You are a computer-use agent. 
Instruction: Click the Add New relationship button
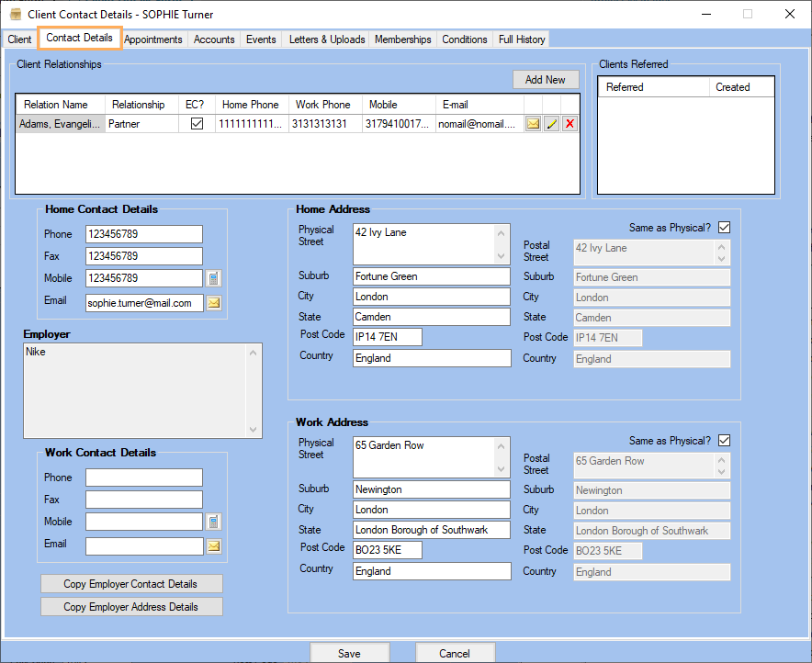[x=545, y=79]
